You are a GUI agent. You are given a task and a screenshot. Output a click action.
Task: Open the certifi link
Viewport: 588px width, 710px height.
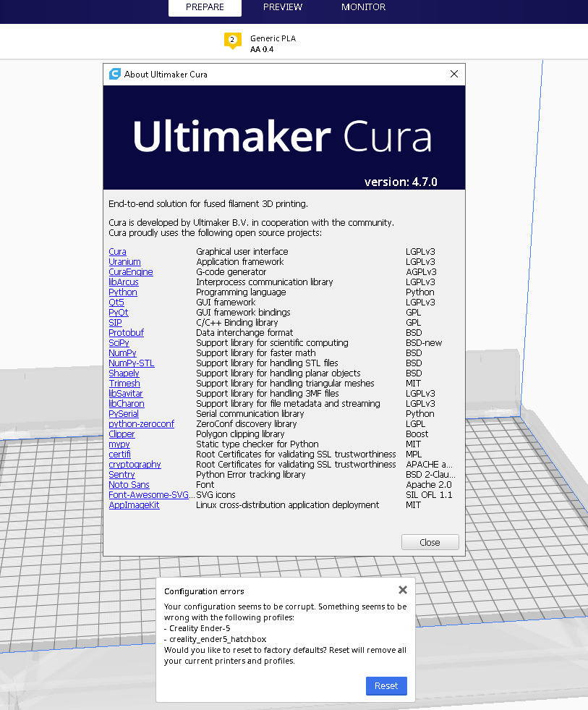pyautogui.click(x=119, y=455)
